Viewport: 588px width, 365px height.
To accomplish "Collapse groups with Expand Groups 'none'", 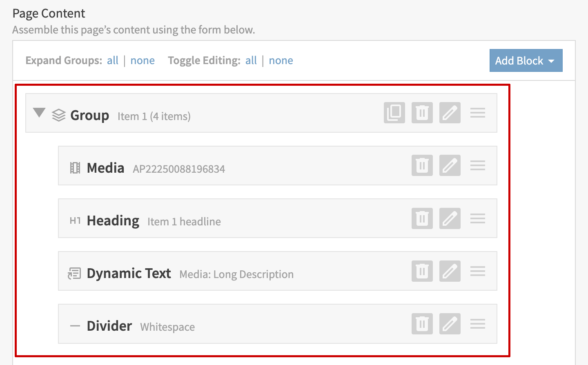I will (143, 60).
